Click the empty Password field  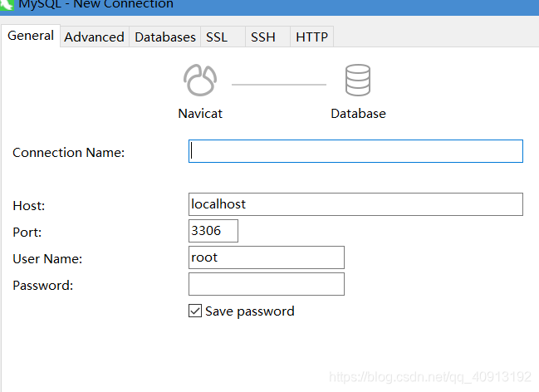(267, 284)
